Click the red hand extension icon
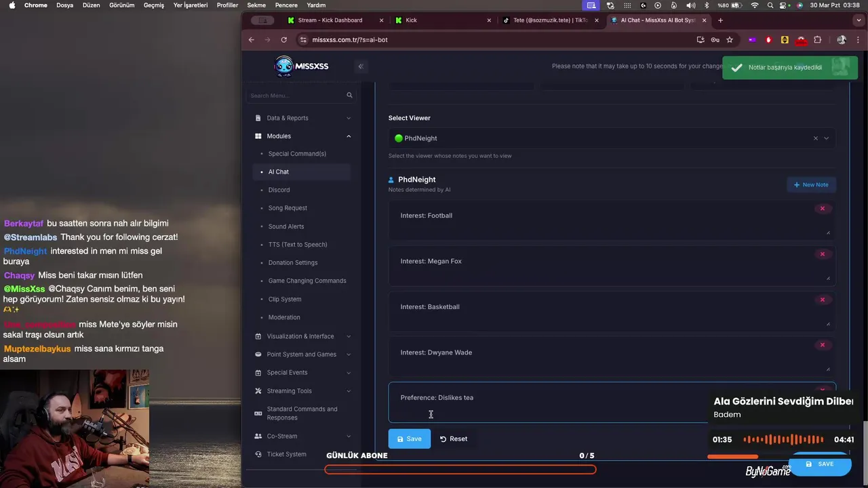 coord(768,40)
